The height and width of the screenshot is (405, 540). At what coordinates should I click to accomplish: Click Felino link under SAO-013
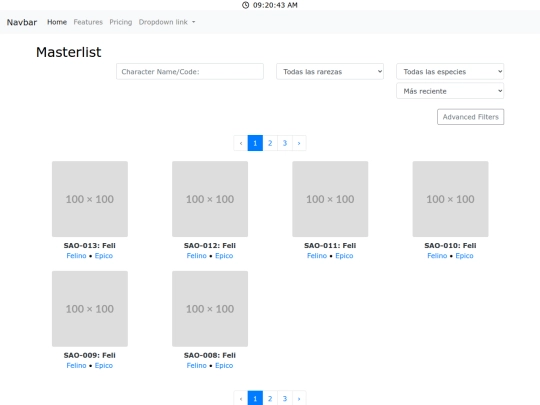click(x=76, y=256)
